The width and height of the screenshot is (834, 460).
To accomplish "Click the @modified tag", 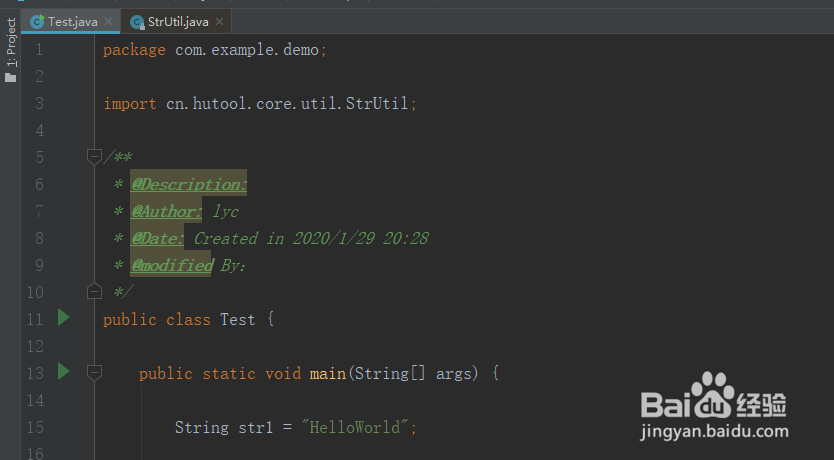I will [172, 265].
